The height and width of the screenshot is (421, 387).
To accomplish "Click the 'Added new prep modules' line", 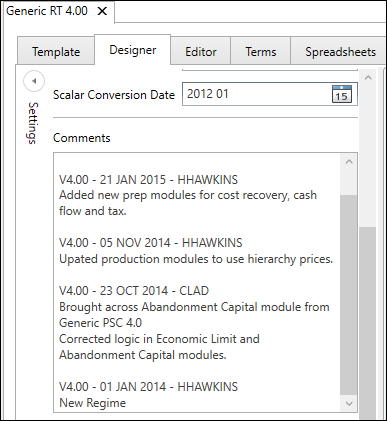I will (x=188, y=195).
